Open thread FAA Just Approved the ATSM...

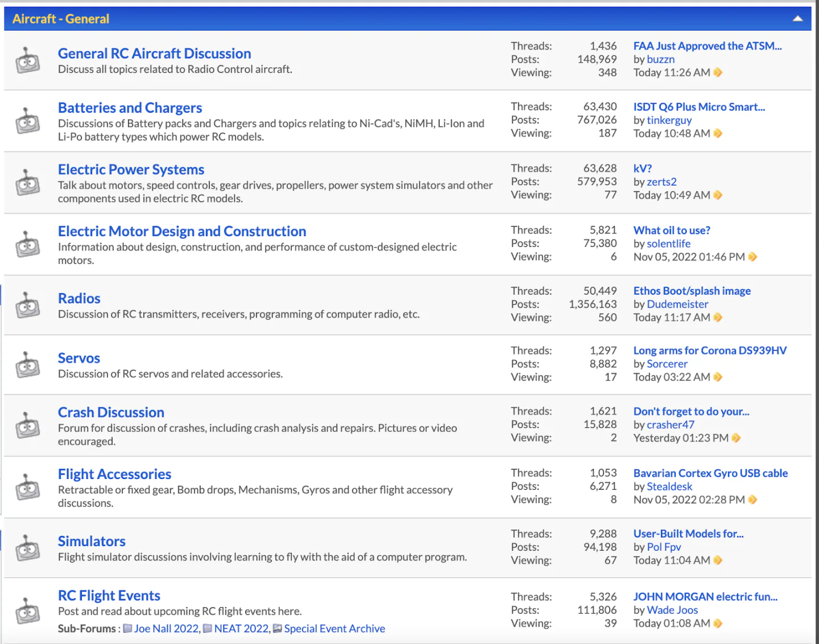tap(708, 46)
